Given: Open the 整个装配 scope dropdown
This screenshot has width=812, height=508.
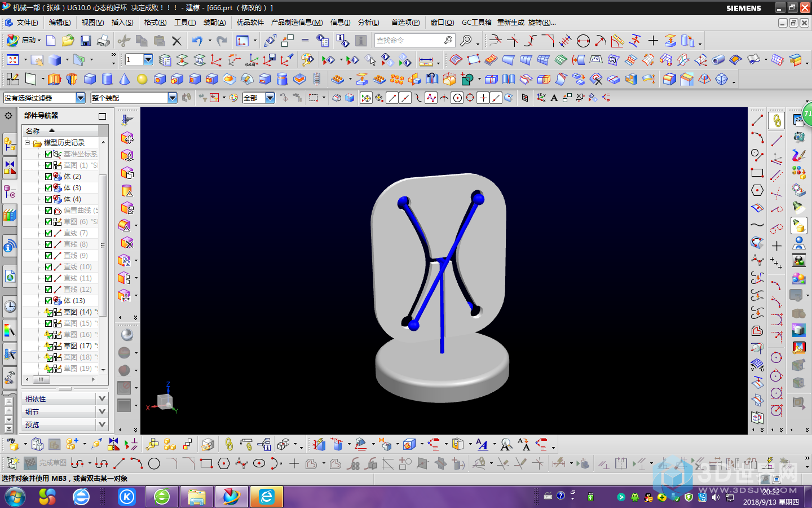Looking at the screenshot, I should click(x=173, y=98).
